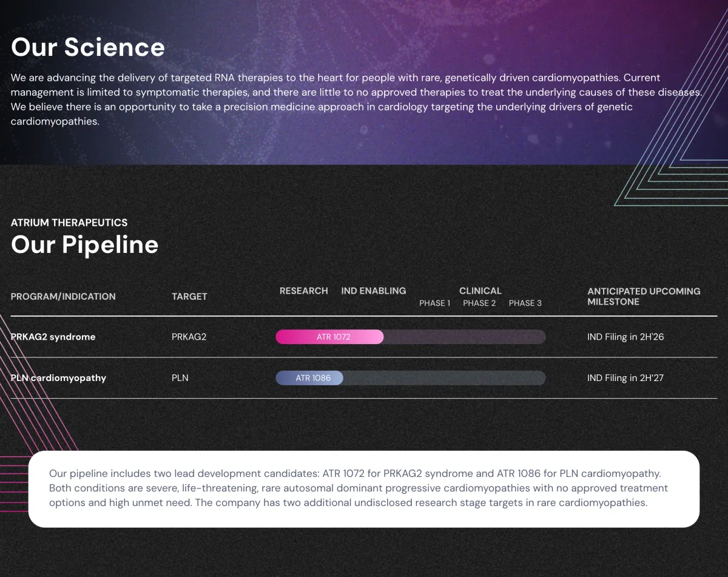Click the "IND Filing in 2H'26" milestone
The height and width of the screenshot is (577, 728).
[x=625, y=337]
